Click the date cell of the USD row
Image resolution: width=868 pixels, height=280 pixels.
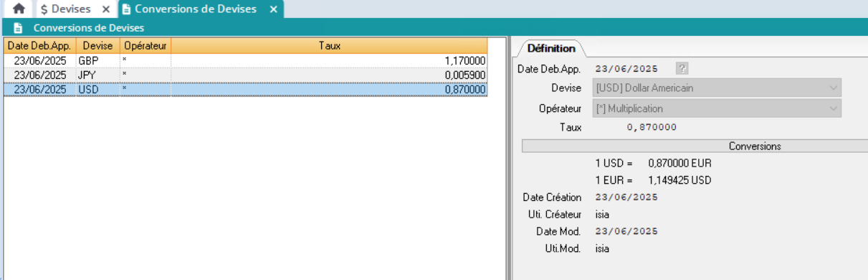coord(39,89)
